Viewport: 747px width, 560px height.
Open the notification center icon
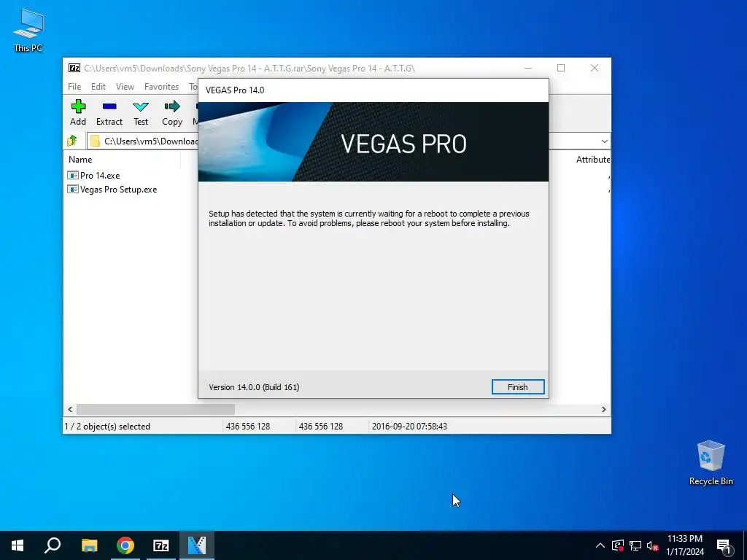pos(724,545)
